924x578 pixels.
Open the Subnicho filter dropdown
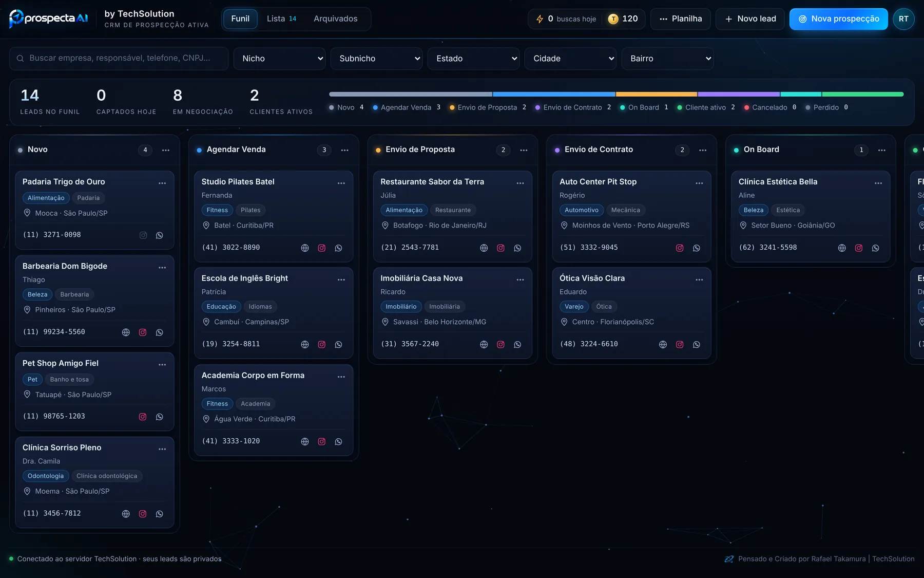pos(376,59)
